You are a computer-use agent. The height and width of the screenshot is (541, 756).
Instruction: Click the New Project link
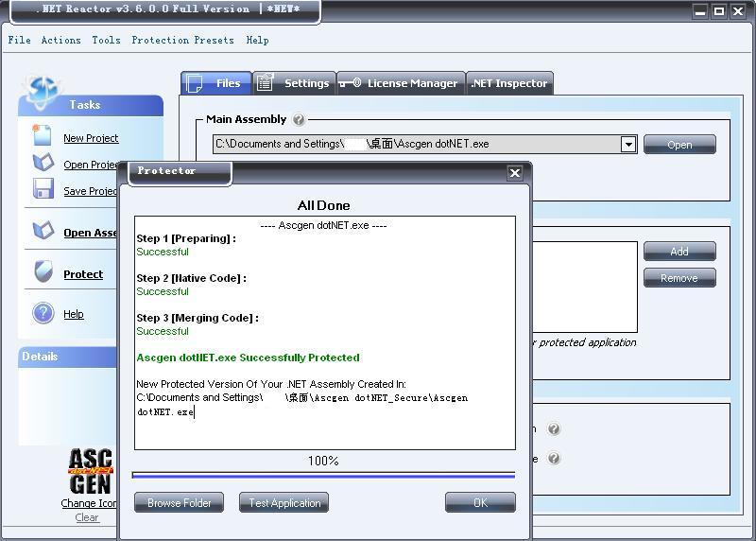click(x=91, y=138)
